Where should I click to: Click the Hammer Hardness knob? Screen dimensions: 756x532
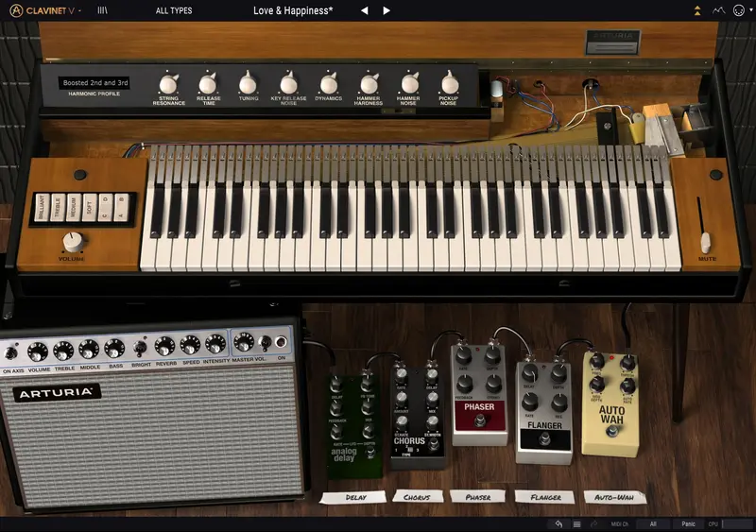[x=369, y=82]
